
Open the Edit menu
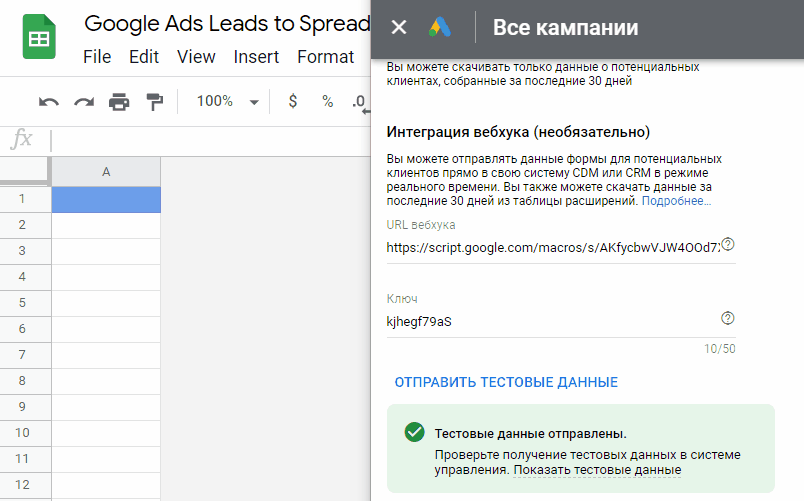[144, 56]
